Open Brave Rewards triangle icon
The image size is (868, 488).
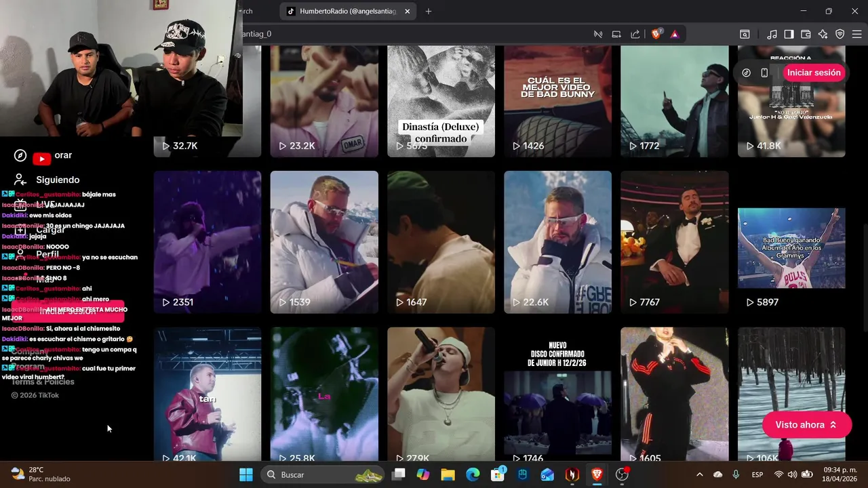pos(675,34)
